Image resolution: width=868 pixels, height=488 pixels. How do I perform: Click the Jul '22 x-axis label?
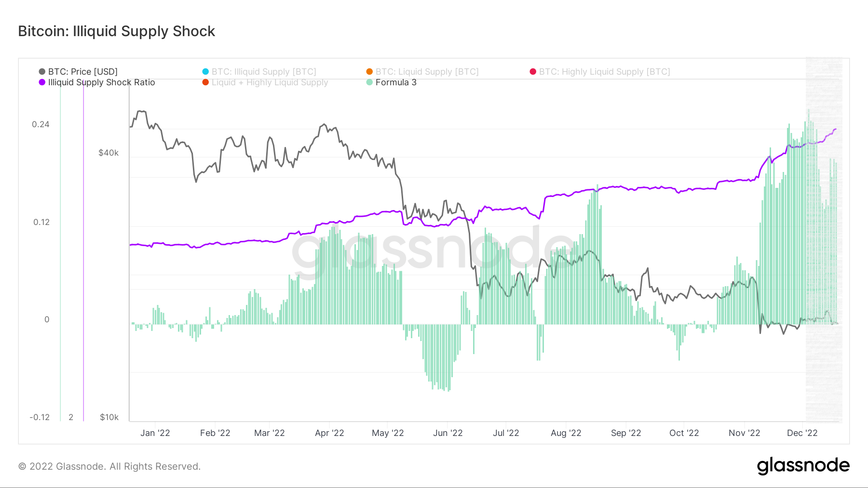pyautogui.click(x=506, y=433)
